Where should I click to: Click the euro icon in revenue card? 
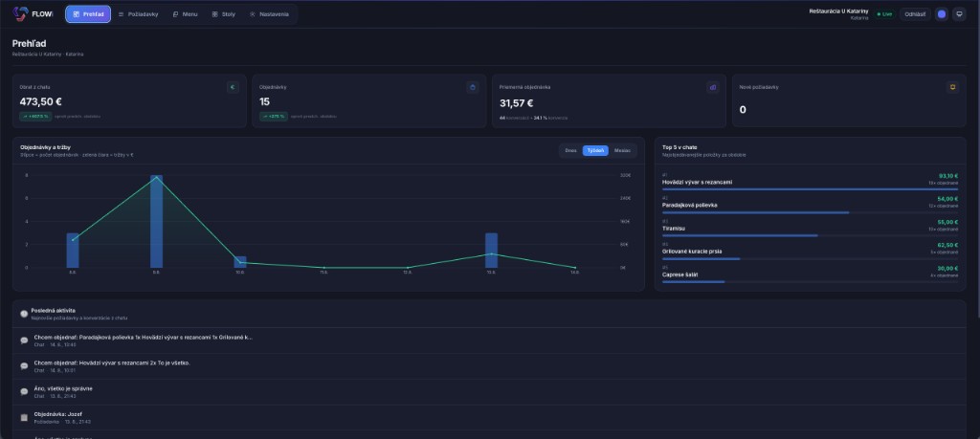point(233,87)
